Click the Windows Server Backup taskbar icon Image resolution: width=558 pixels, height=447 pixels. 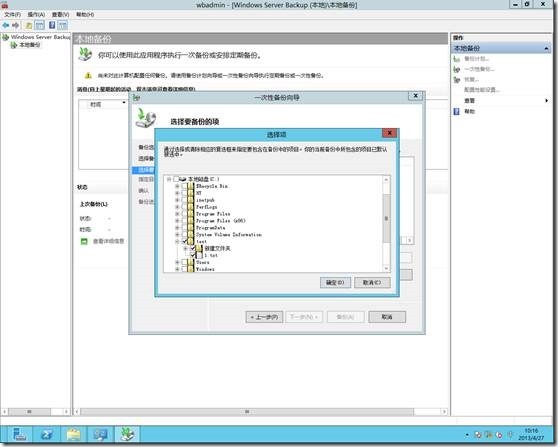(x=128, y=434)
